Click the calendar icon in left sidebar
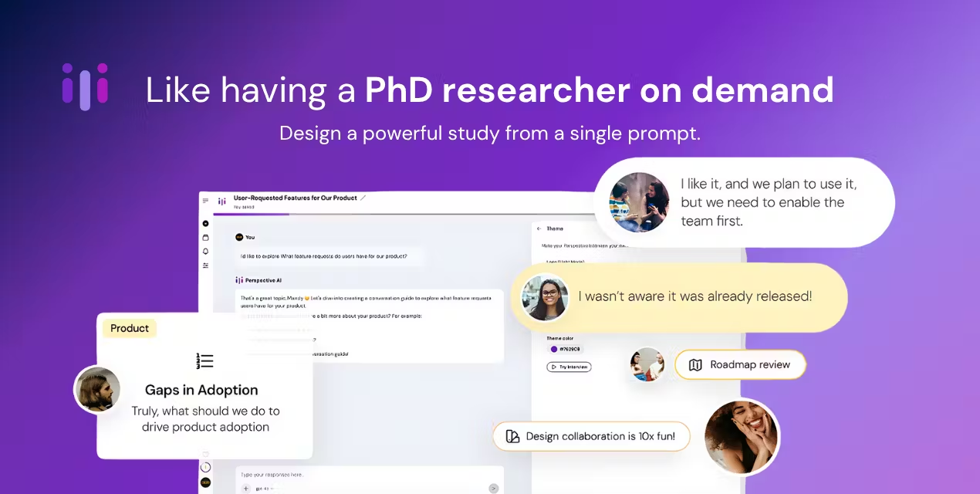Viewport: 980px width, 494px height. (x=205, y=237)
